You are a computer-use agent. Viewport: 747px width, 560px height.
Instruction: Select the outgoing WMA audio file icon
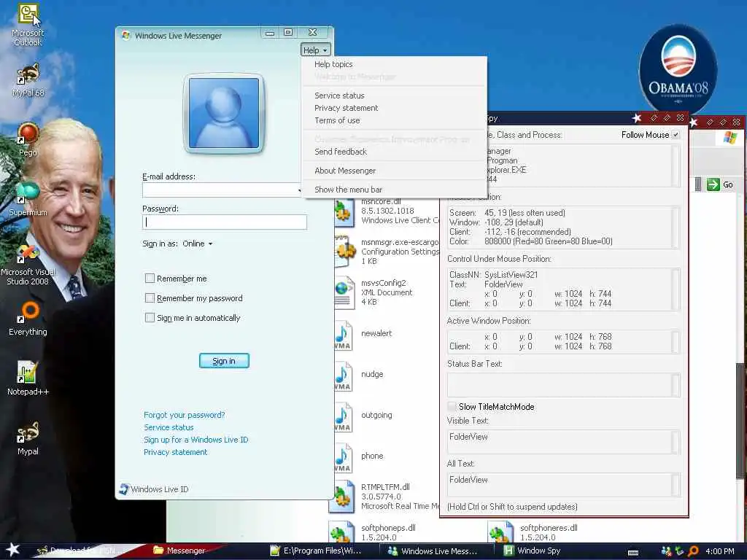(343, 417)
